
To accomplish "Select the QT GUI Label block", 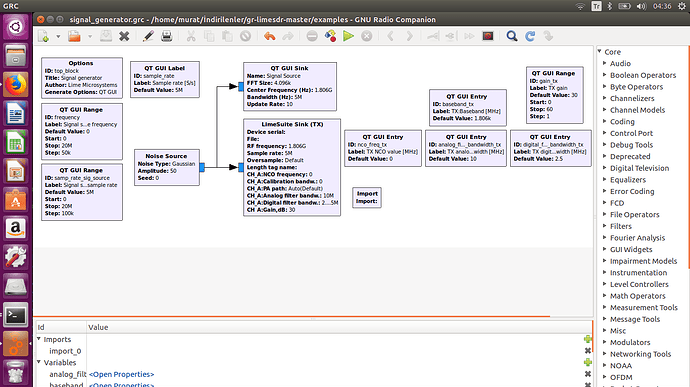I will click(165, 79).
